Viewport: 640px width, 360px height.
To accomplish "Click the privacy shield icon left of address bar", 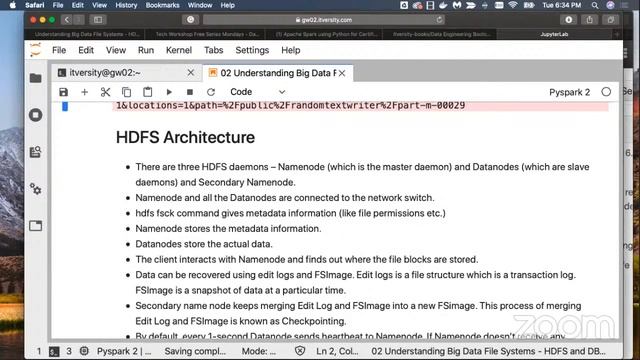I will coord(191,20).
